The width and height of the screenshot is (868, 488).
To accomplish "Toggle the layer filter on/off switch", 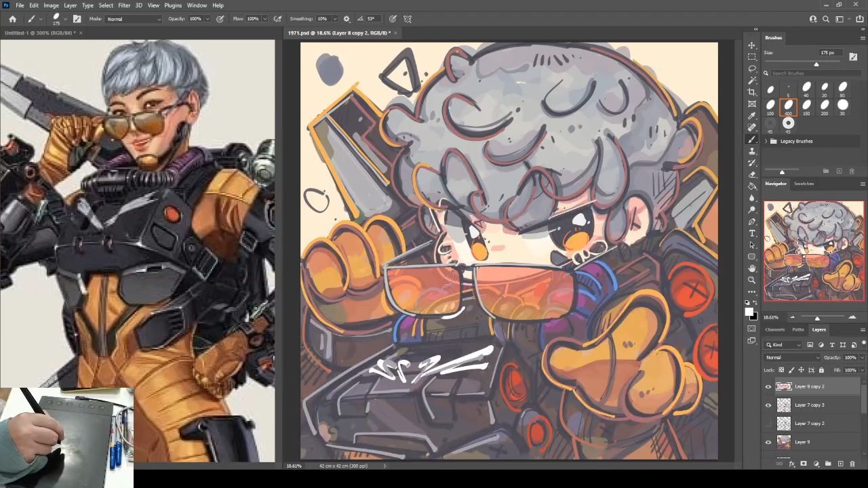I will point(863,344).
